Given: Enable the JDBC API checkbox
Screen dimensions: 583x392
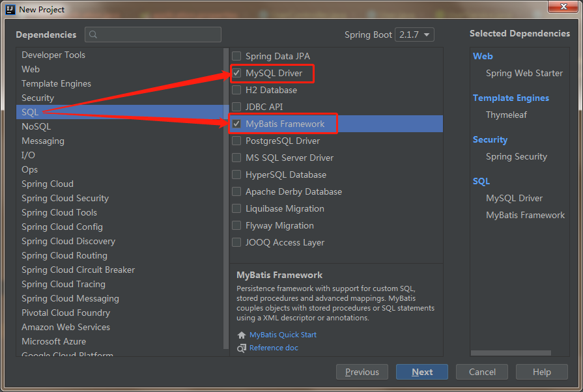Looking at the screenshot, I should click(x=236, y=107).
